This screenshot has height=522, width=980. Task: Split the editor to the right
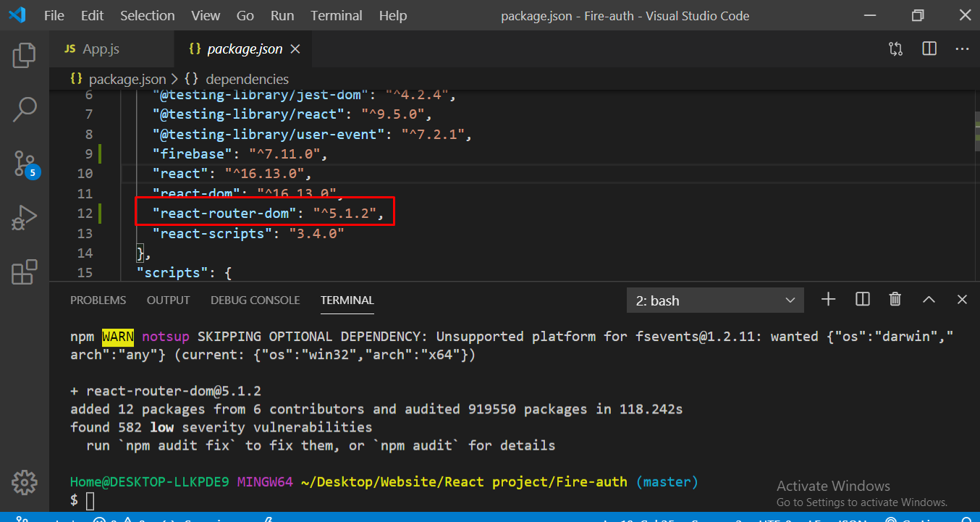(929, 49)
